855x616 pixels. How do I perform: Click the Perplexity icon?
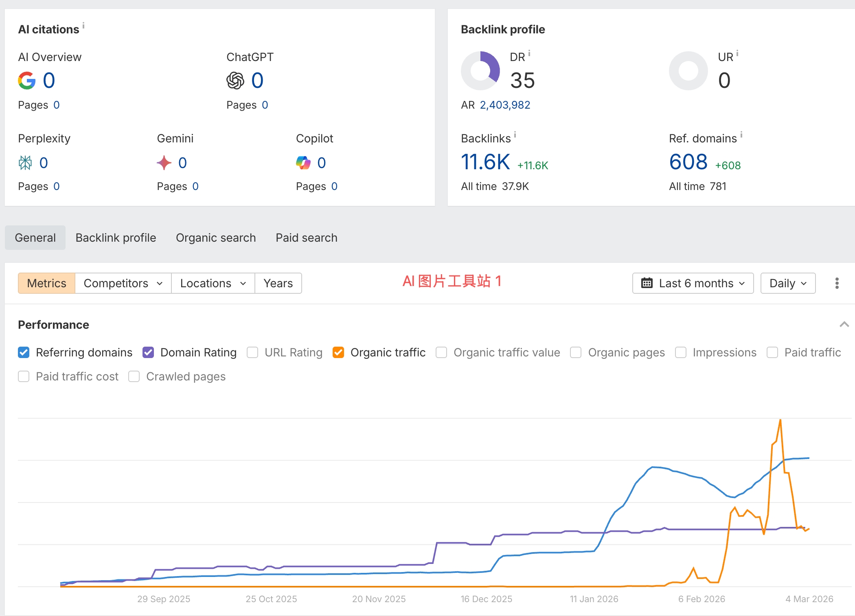(x=25, y=162)
